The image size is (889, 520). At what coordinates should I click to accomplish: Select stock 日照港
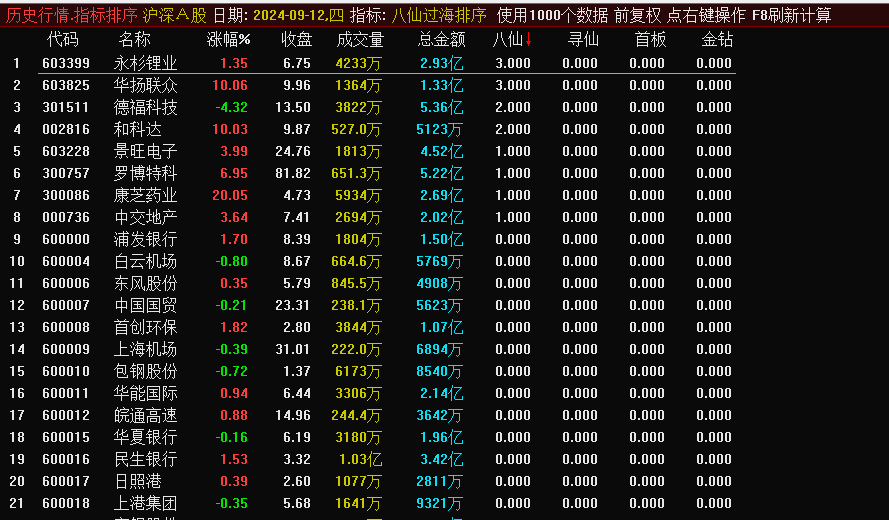point(137,481)
